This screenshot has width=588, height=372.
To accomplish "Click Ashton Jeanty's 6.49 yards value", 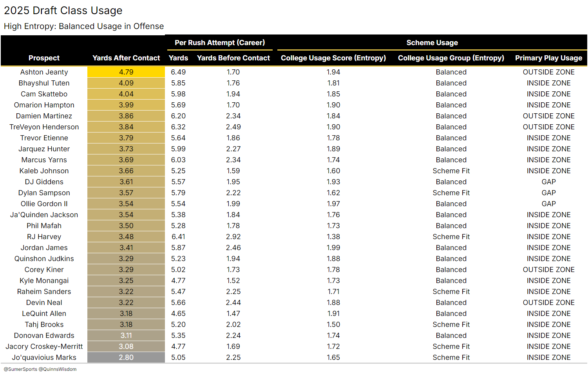I will tap(178, 72).
